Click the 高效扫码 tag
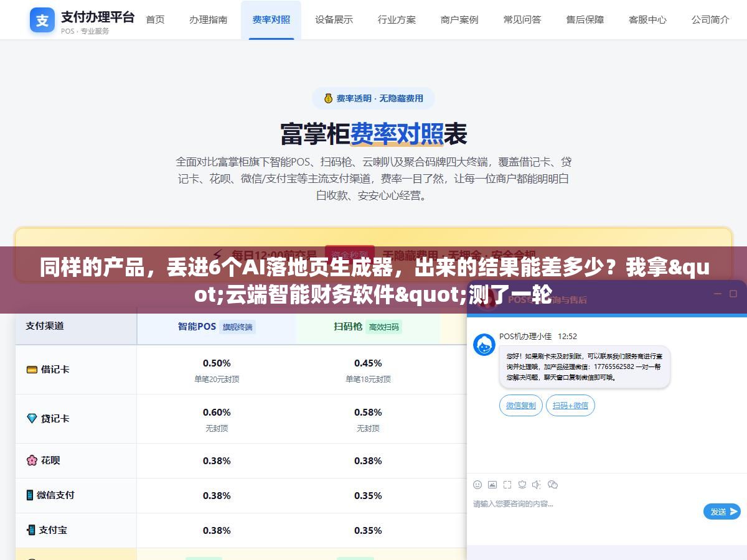The image size is (747, 560). point(384,327)
